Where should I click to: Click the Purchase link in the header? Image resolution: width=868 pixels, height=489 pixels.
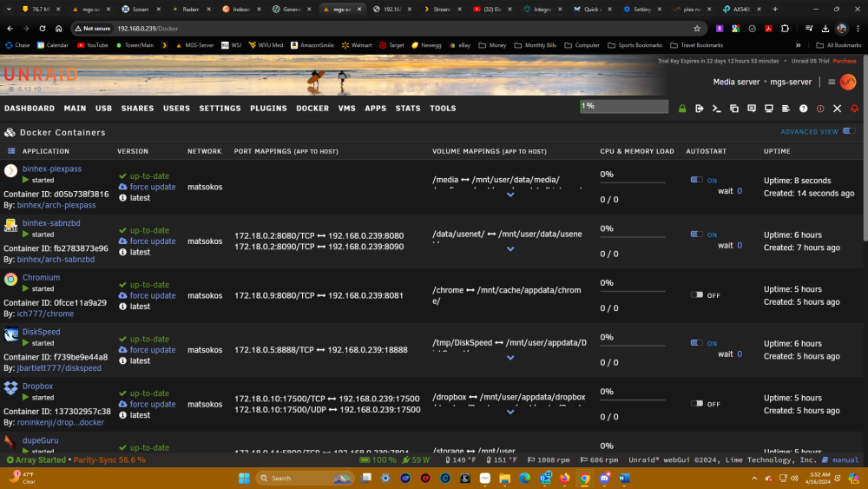click(845, 61)
